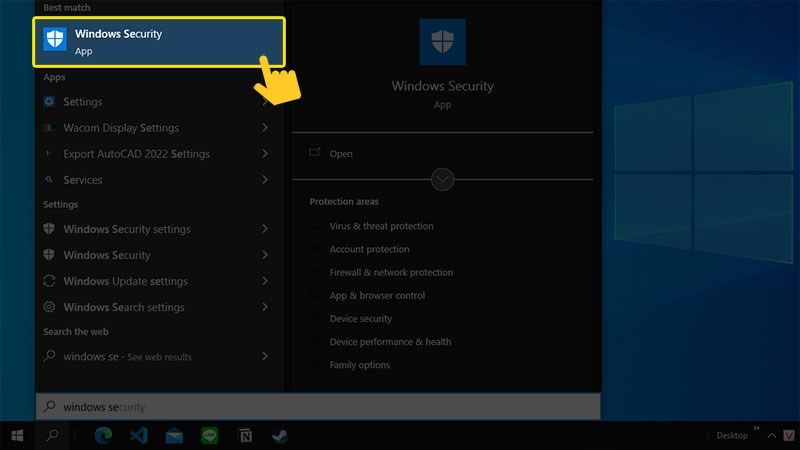Viewport: 800px width, 450px height.
Task: Open the LINE app on the taskbar
Action: (x=210, y=436)
